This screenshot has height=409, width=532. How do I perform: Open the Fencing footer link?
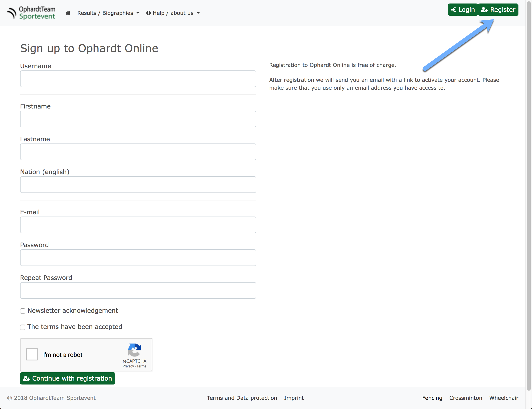pos(432,398)
